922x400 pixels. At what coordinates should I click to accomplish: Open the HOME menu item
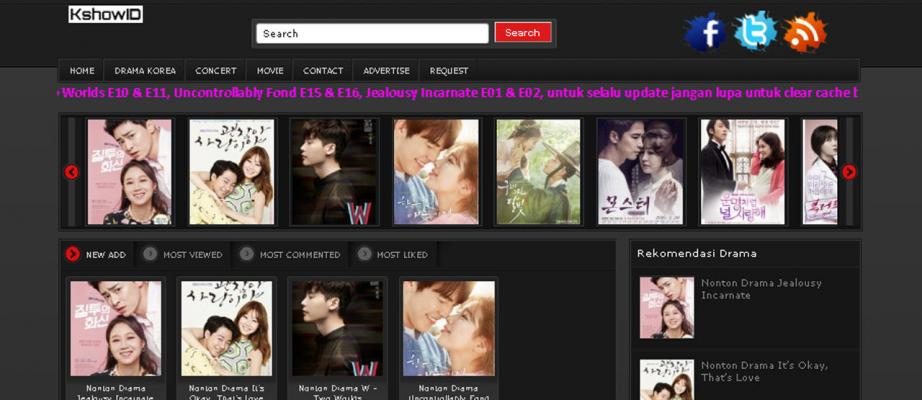82,71
